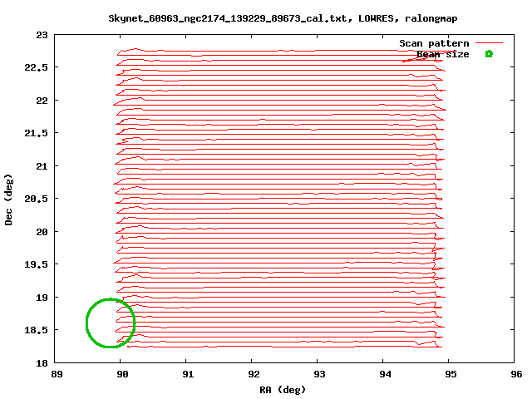
Task: Click the y-axis value 19.5
Action: pos(37,264)
